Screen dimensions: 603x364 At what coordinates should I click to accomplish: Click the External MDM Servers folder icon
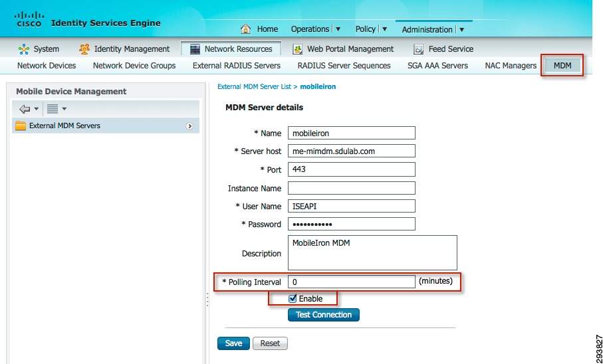21,126
